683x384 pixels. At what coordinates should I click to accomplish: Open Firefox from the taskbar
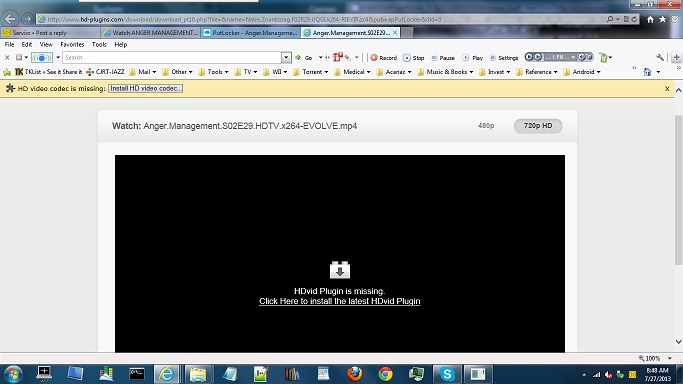pyautogui.click(x=355, y=374)
